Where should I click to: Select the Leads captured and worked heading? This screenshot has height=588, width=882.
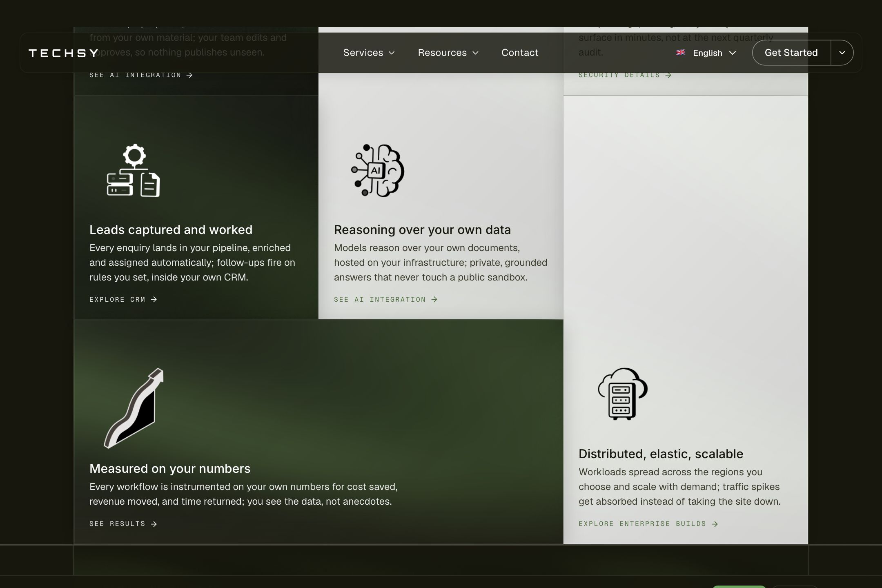tap(171, 230)
